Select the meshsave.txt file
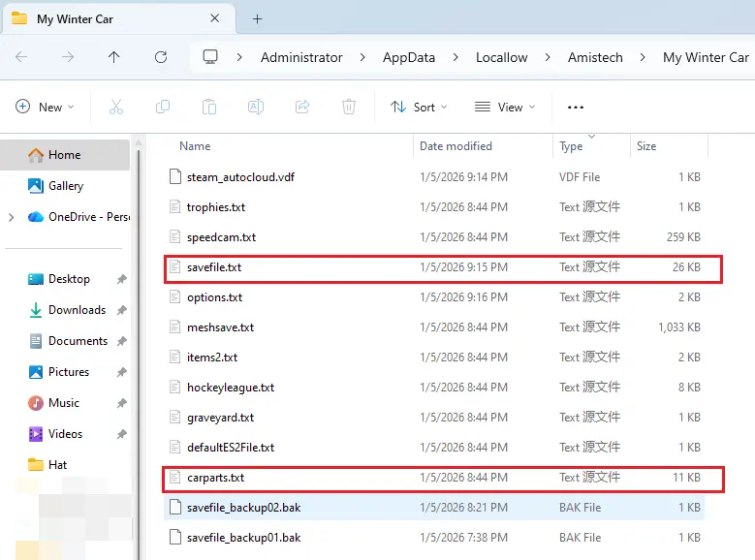Viewport: 755px width, 560px height. point(433,327)
